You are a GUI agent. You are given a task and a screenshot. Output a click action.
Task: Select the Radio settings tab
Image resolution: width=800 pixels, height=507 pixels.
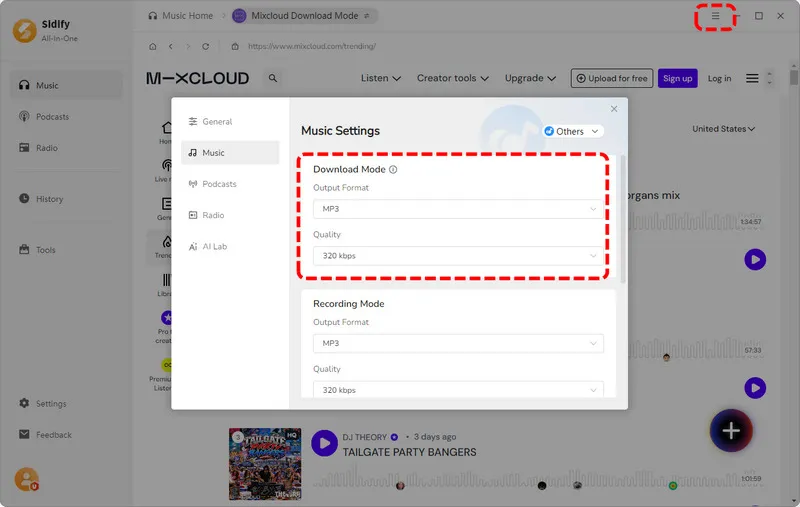click(230, 215)
